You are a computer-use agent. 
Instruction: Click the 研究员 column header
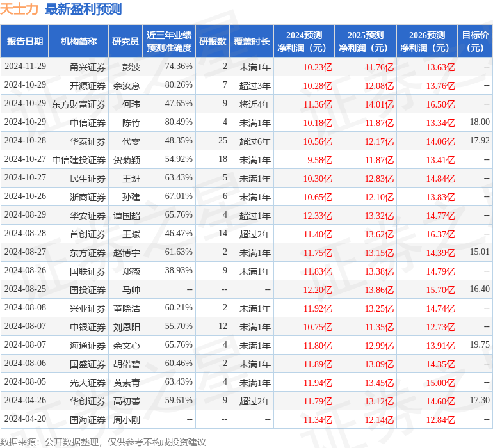pyautogui.click(x=125, y=42)
